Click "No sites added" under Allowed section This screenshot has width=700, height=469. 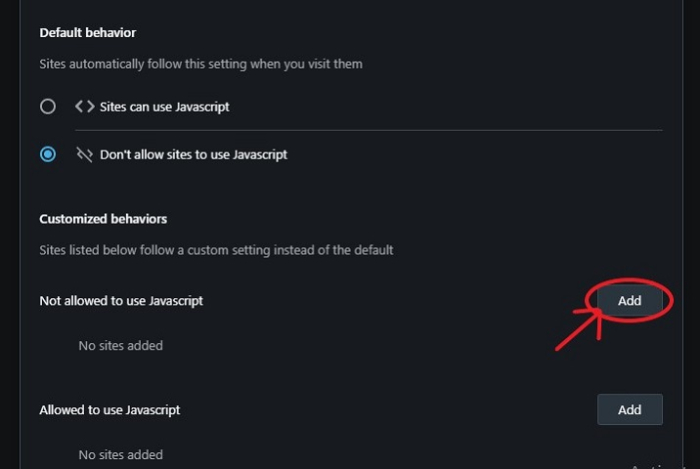coord(120,455)
